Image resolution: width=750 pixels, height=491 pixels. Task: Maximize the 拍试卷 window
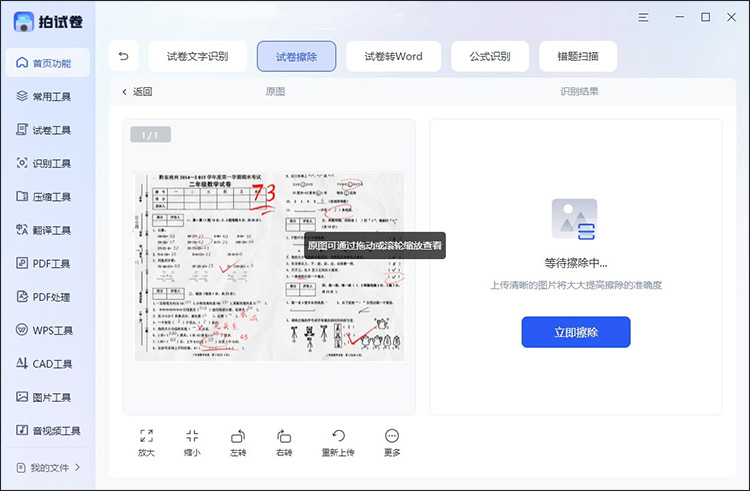[706, 17]
